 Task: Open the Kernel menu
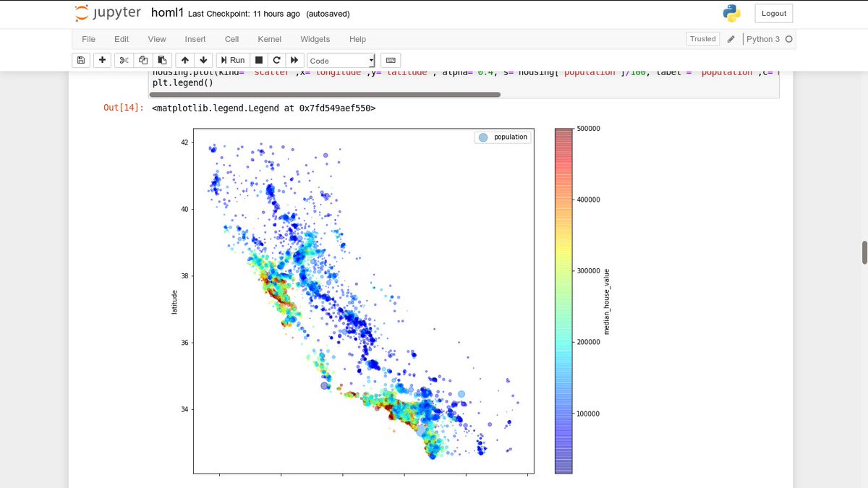coord(269,39)
